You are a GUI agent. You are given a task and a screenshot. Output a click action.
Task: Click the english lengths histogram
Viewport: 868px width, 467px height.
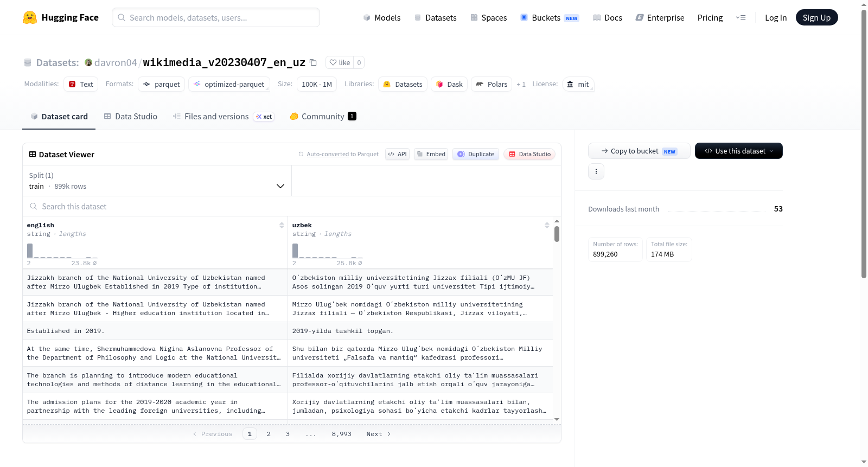[x=62, y=251]
